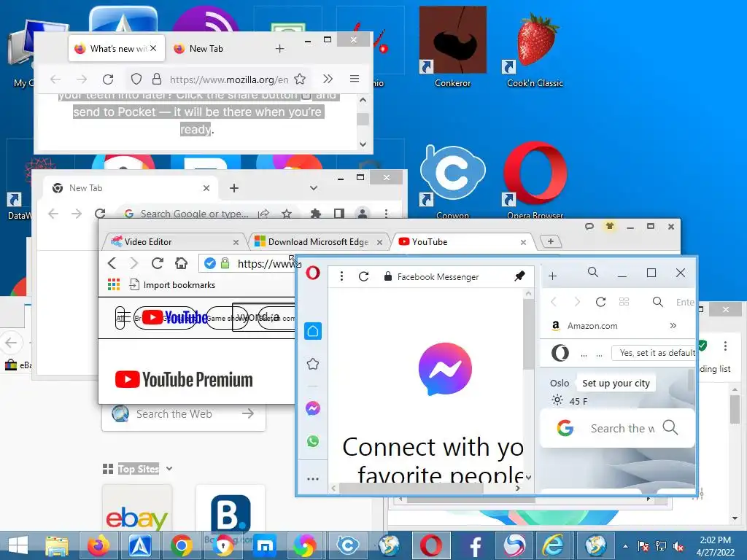Expand Top Sites dropdown arrow
The height and width of the screenshot is (560, 747).
[169, 469]
